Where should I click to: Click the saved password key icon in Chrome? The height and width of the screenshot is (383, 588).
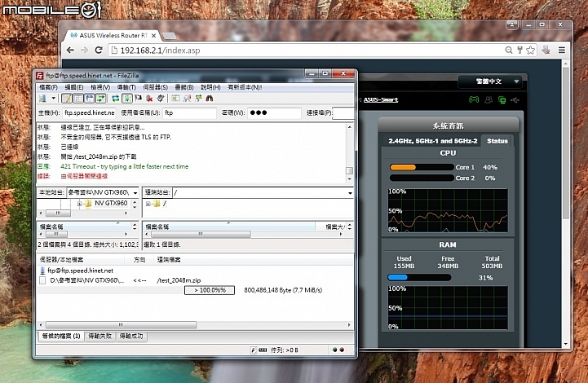pos(519,51)
